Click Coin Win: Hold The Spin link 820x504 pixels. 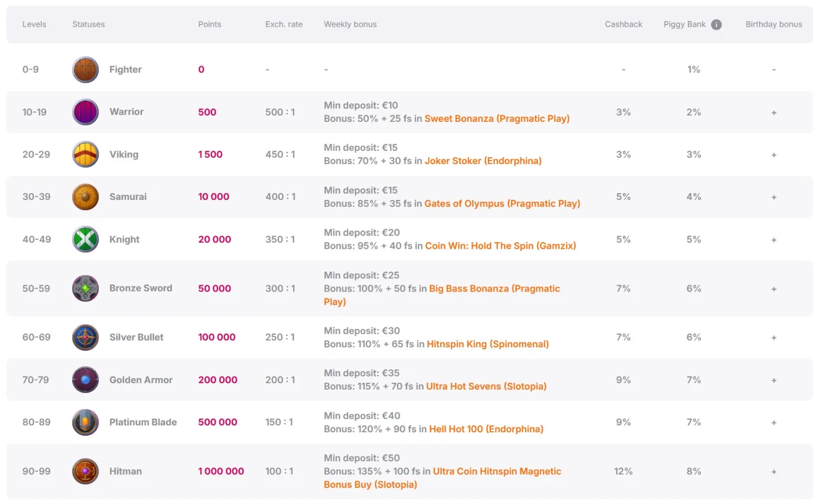coord(500,245)
